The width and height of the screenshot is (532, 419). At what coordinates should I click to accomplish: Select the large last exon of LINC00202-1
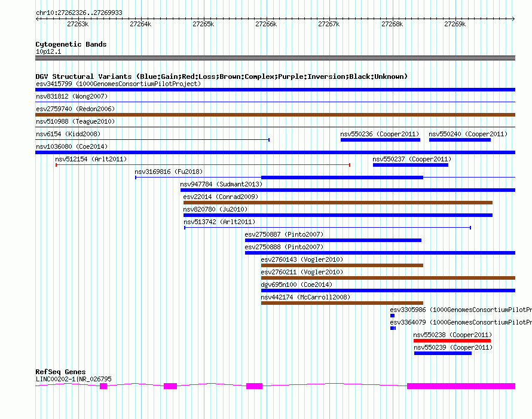click(461, 386)
